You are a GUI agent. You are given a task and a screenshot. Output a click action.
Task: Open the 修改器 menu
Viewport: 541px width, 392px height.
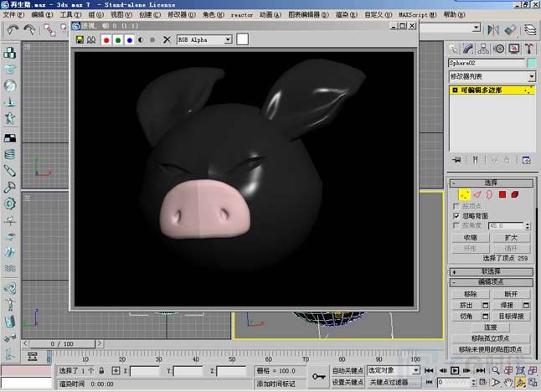pos(182,15)
